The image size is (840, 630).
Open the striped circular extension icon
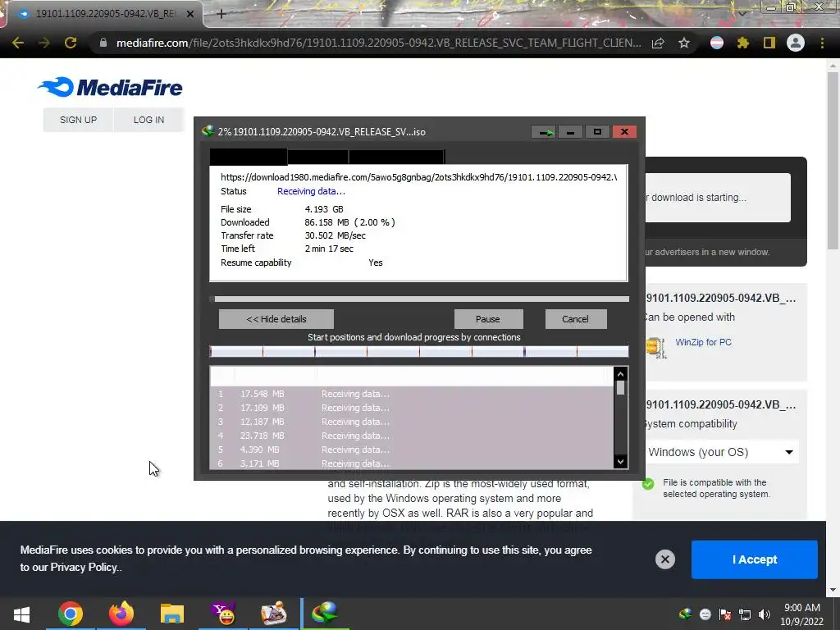[x=717, y=43]
